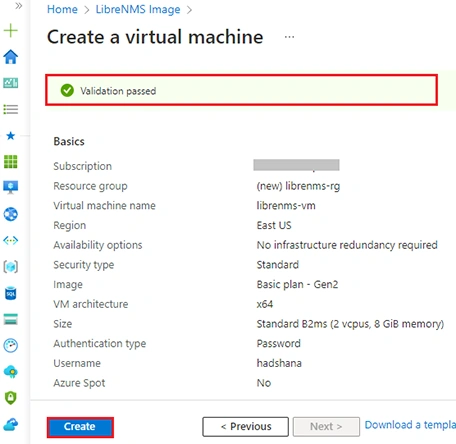Select the x64 architecture value
The height and width of the screenshot is (444, 456).
point(265,304)
